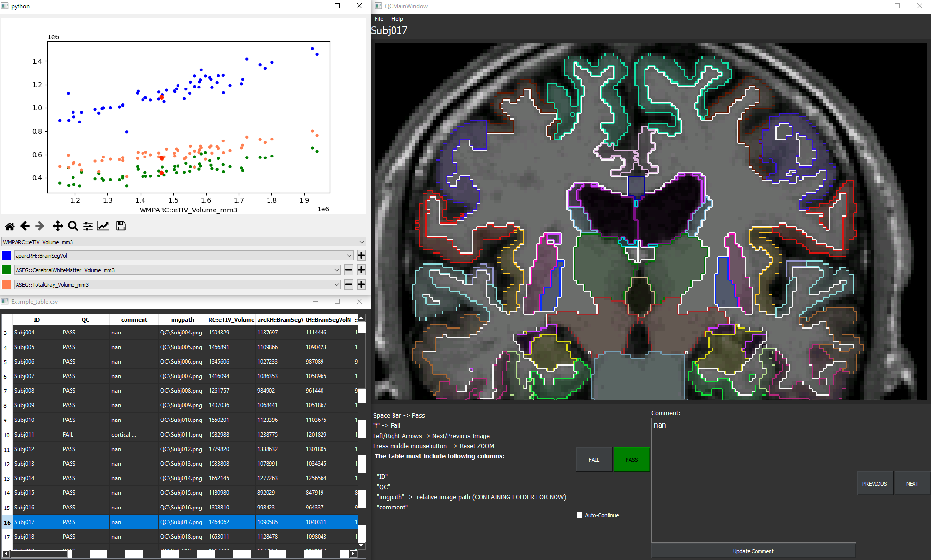Viewport: 931px width, 560px height.
Task: Open the configure subplots dialog
Action: [88, 226]
